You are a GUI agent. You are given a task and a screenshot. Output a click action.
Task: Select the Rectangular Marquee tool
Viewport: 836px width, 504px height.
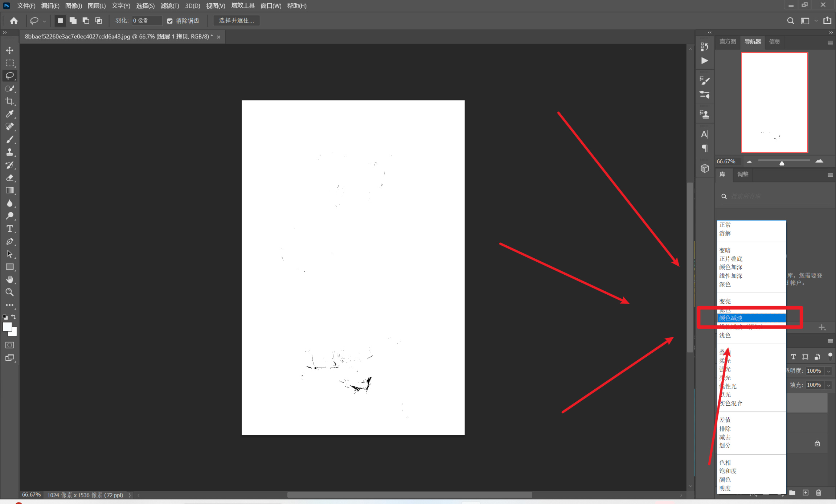[x=10, y=63]
